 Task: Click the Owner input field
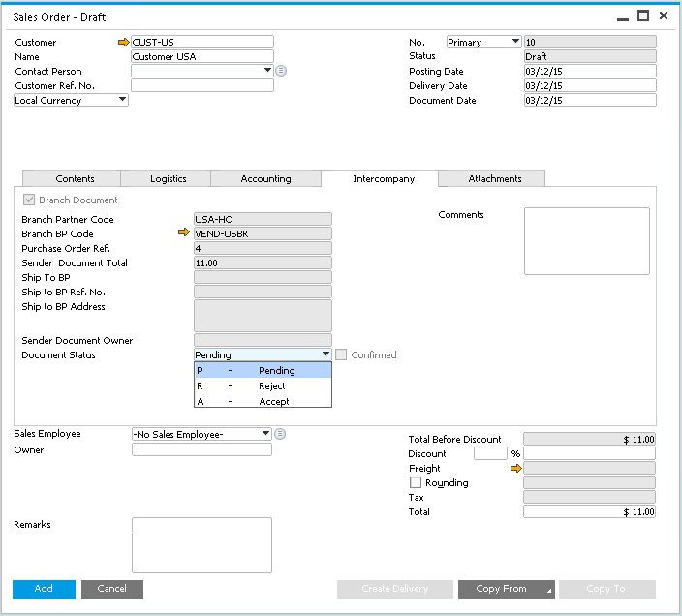(201, 449)
